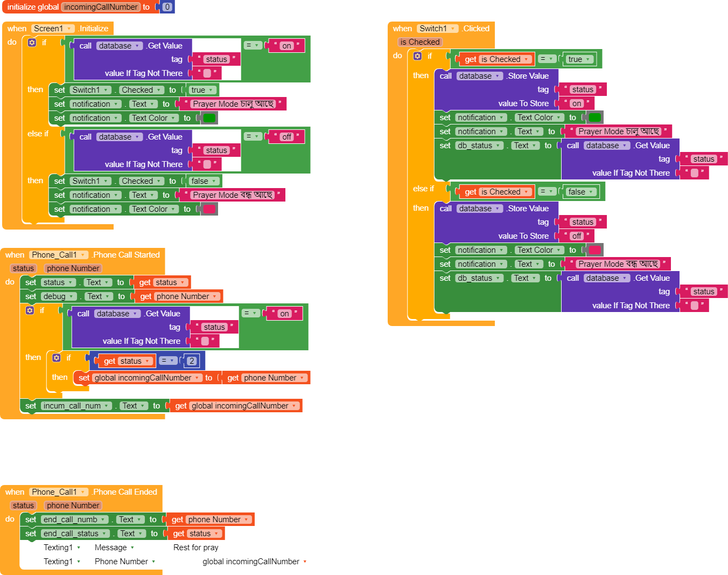Edit "on" text compared in Phone Call Started
The height and width of the screenshot is (575, 728).
tap(284, 314)
